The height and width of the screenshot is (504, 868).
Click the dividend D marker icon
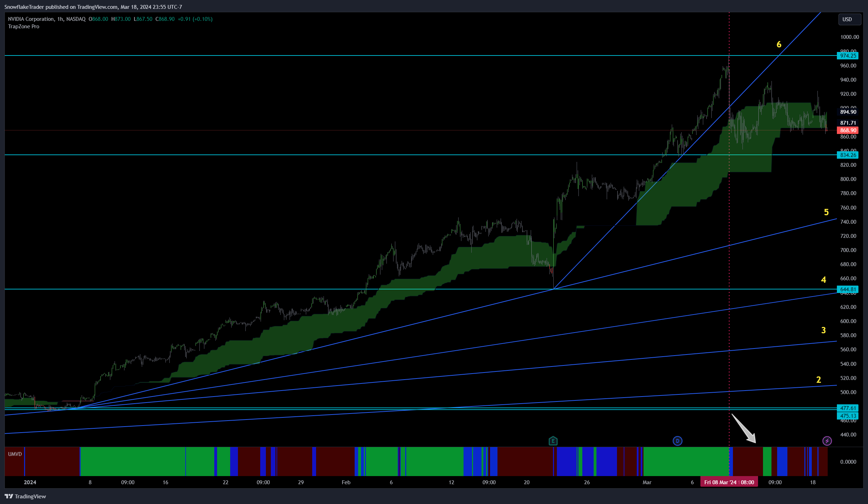tap(677, 441)
